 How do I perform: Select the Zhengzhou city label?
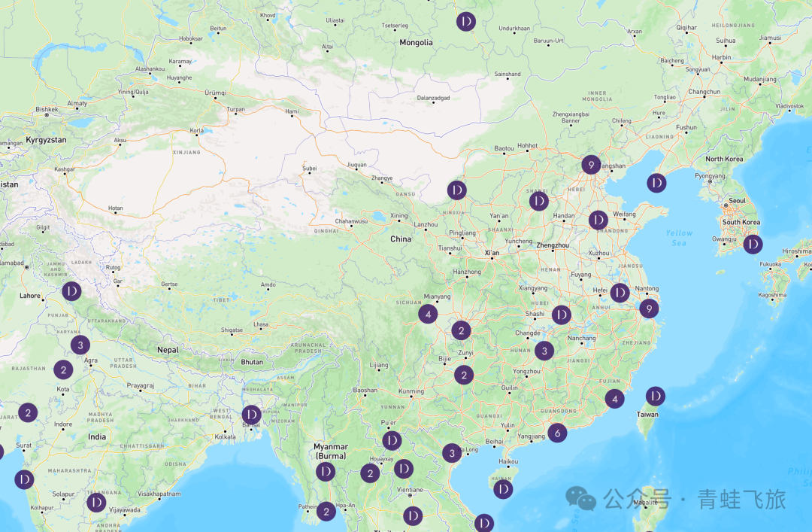pyautogui.click(x=553, y=245)
